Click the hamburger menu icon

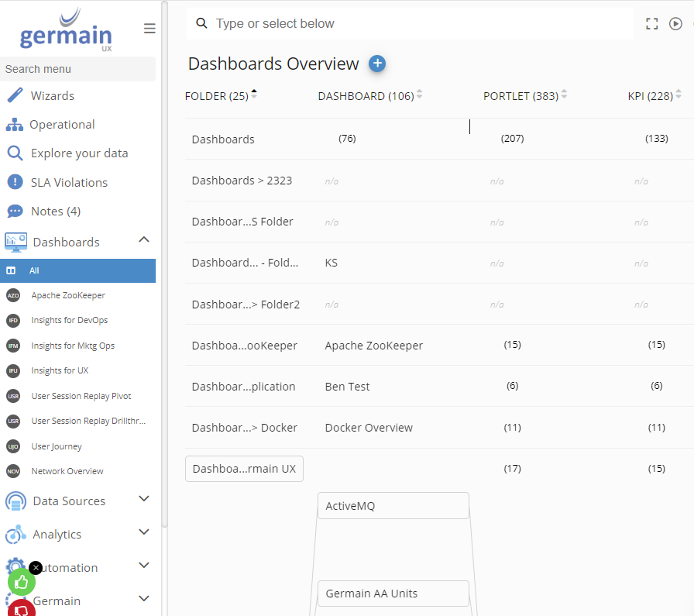(149, 29)
